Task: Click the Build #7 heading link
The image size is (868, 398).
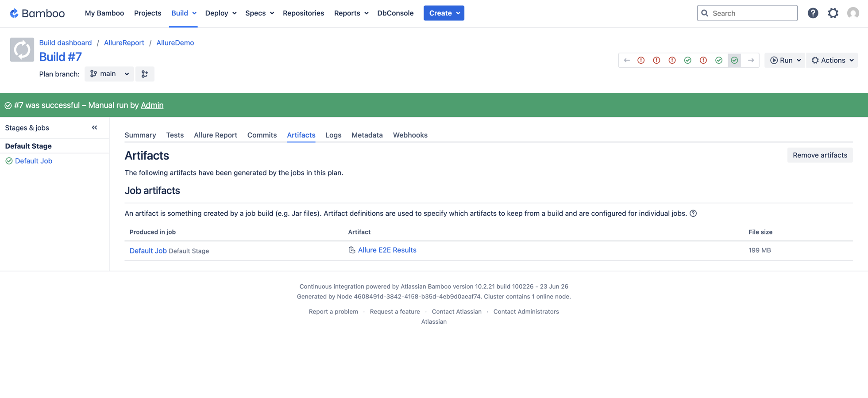Action: coord(60,57)
